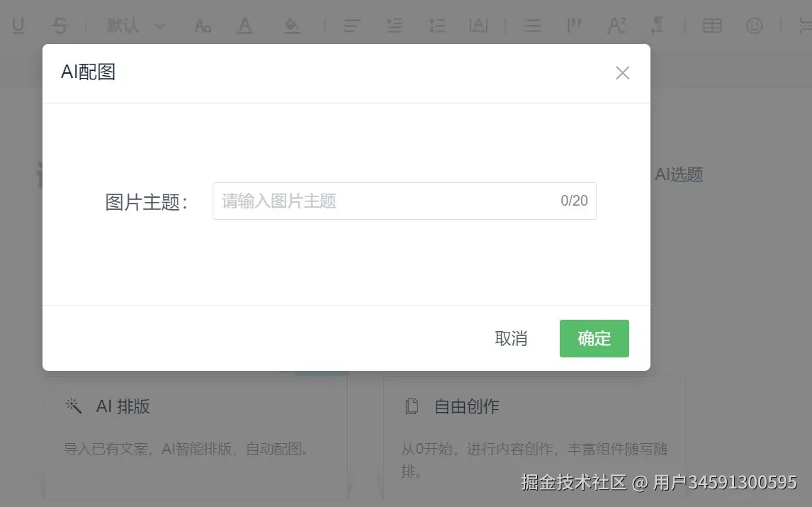The width and height of the screenshot is (812, 507).
Task: Close the AI配图 dialog
Action: click(x=623, y=72)
